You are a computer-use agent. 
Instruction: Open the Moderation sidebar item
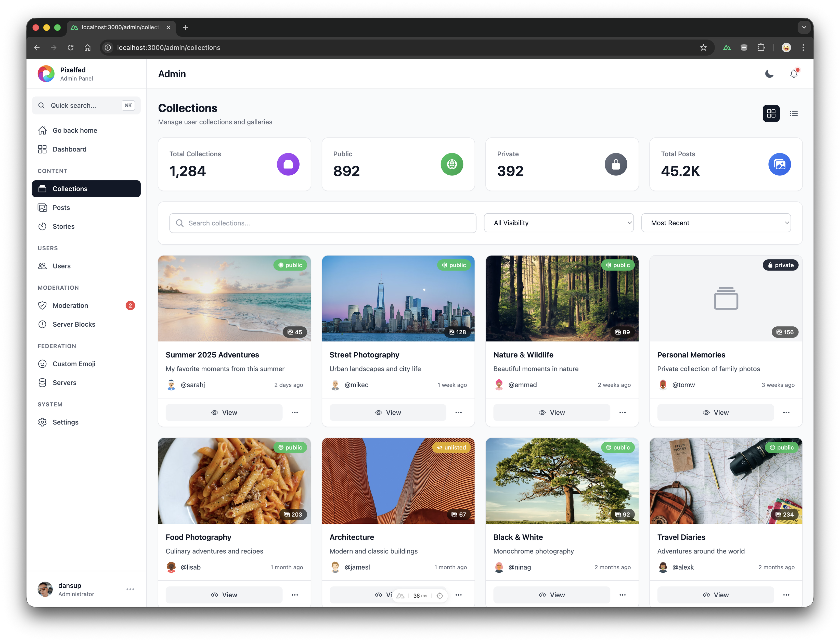pyautogui.click(x=70, y=305)
